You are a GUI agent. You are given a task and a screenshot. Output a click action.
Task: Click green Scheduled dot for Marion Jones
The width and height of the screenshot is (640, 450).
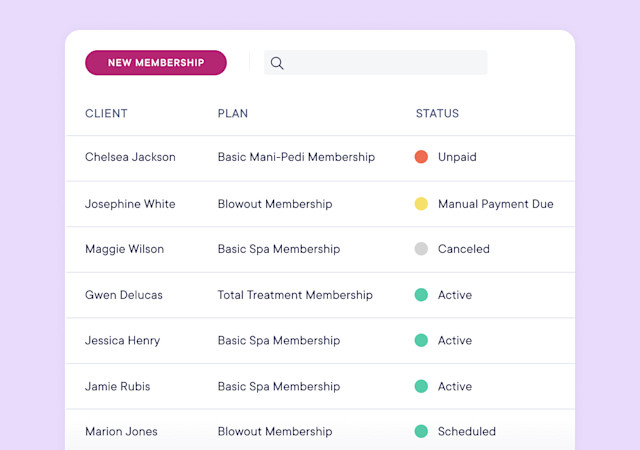click(x=421, y=431)
